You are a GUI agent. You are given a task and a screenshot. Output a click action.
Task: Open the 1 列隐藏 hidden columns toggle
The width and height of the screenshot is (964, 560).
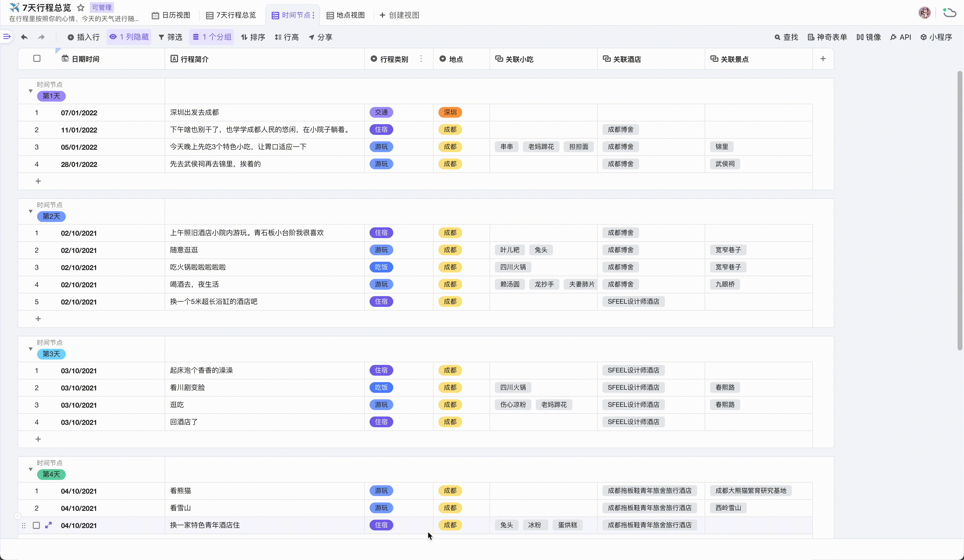click(x=129, y=37)
